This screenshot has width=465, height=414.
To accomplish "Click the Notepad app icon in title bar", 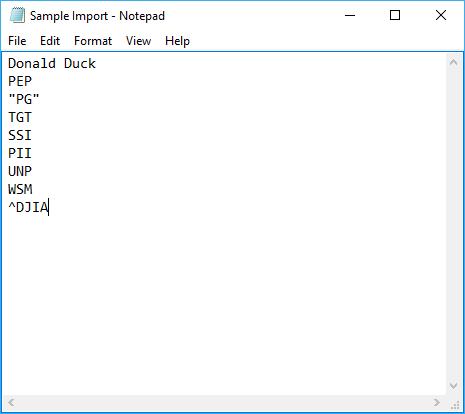I will [17, 15].
